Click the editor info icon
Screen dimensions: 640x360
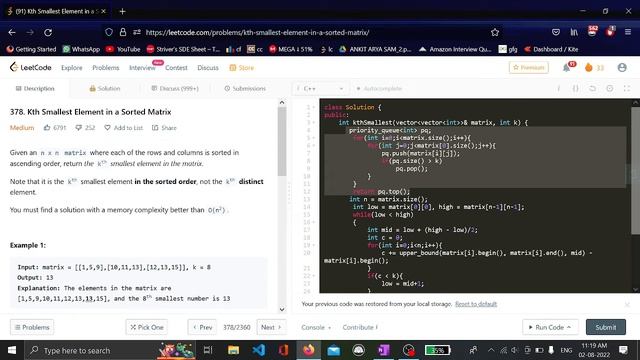click(x=558, y=89)
